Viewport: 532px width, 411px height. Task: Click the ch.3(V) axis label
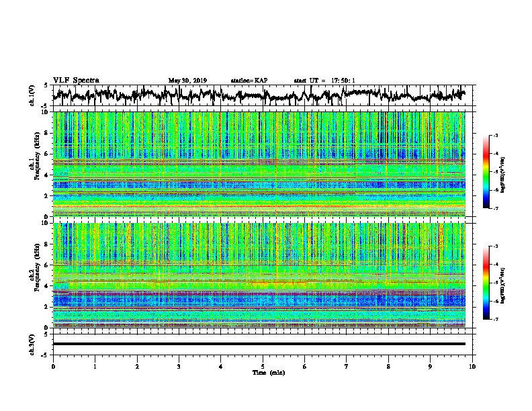point(32,345)
